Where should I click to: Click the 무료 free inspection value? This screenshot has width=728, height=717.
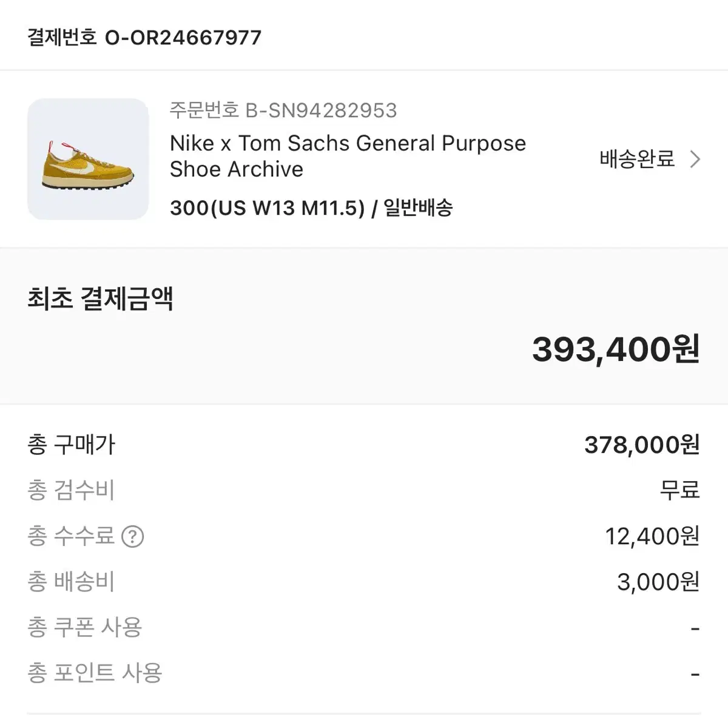pyautogui.click(x=679, y=490)
